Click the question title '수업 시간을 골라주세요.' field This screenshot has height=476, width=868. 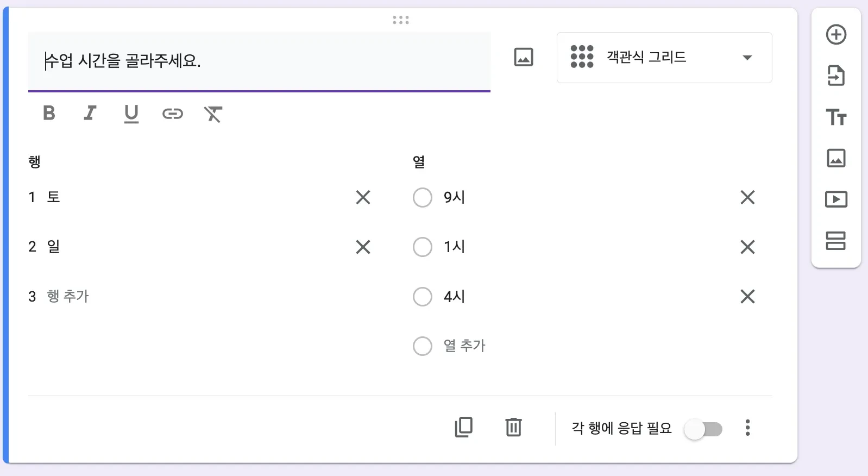click(x=259, y=60)
